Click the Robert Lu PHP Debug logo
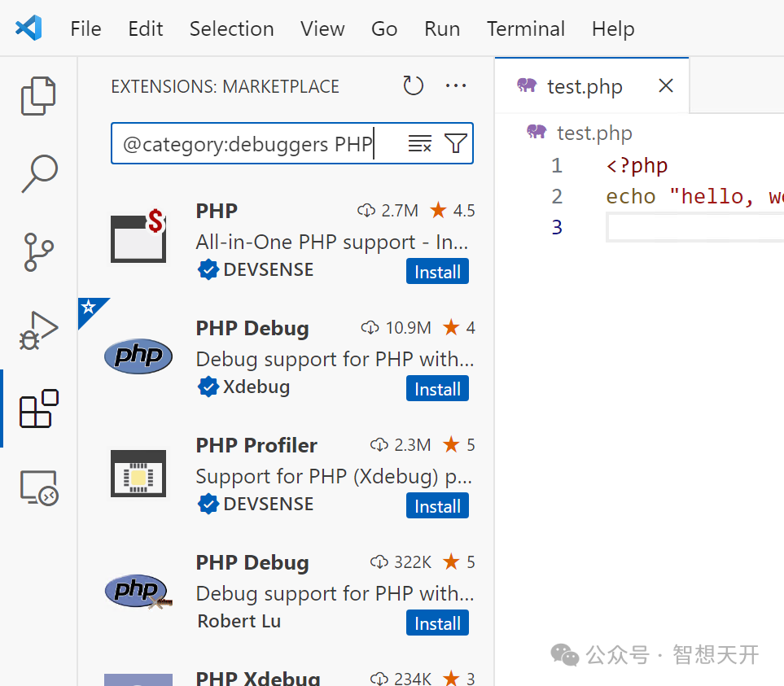 point(138,591)
